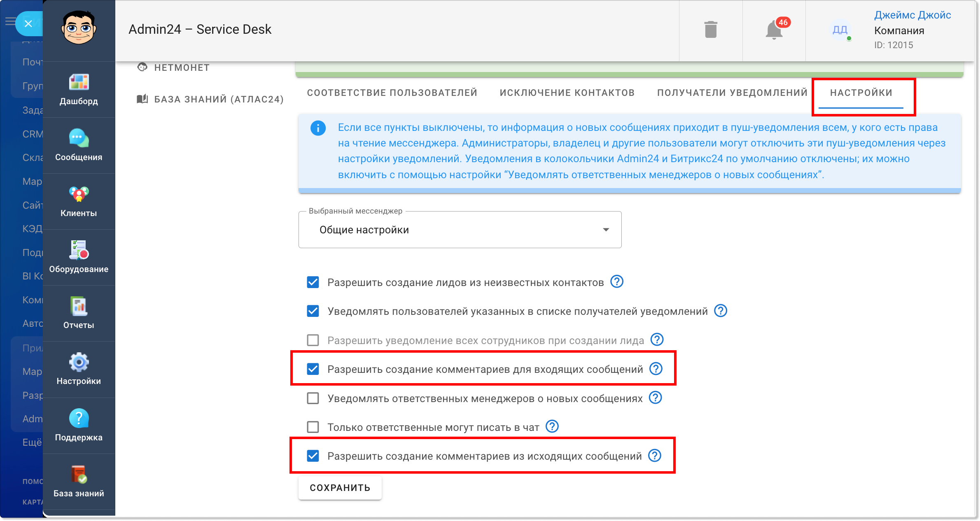The width and height of the screenshot is (980, 521).
Task: Open База знаний (Атлас24) menu item
Action: tap(210, 99)
